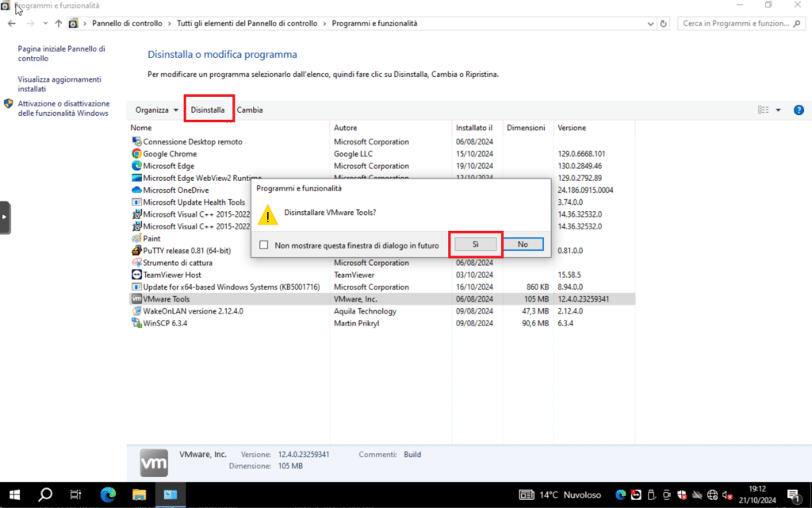Go up one level with the Up arrow
This screenshot has height=508, width=812.
tap(59, 23)
